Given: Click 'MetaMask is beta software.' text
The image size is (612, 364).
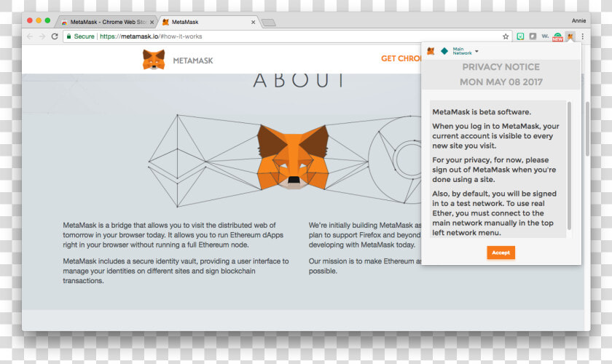Looking at the screenshot, I should pos(482,112).
